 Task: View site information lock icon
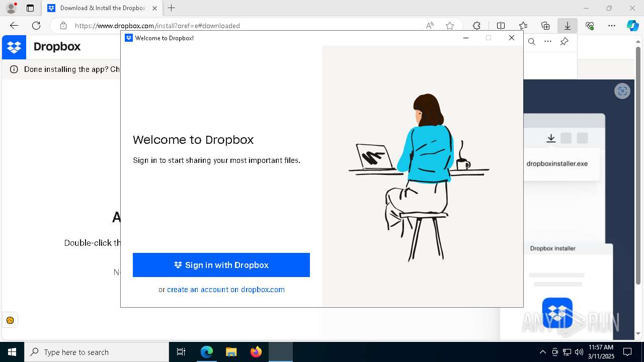63,26
